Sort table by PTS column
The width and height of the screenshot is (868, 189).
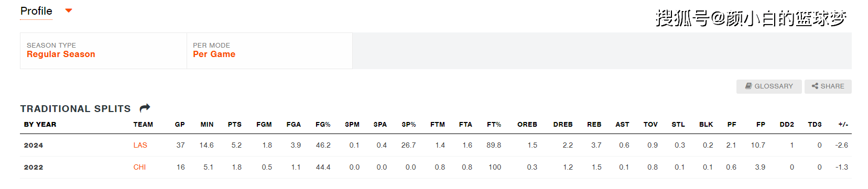click(x=235, y=125)
